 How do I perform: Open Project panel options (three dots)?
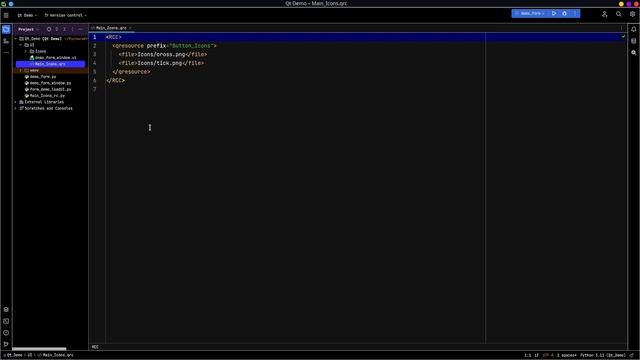tap(73, 29)
